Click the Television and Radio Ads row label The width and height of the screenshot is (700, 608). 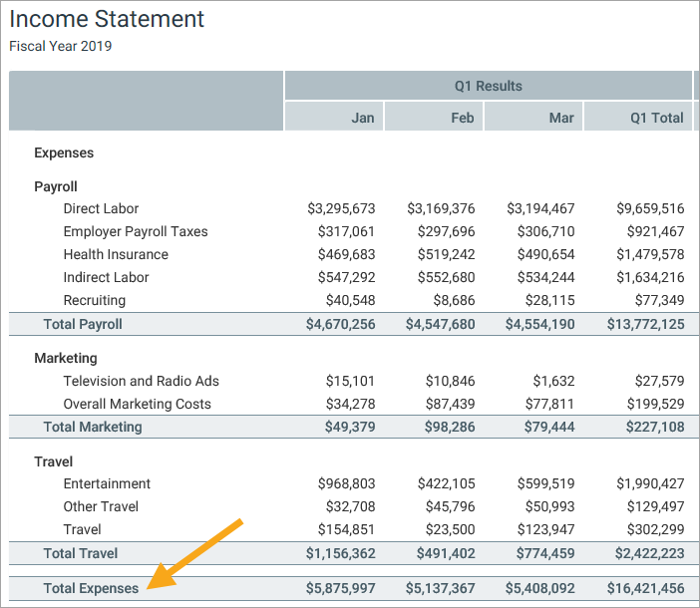(x=141, y=381)
